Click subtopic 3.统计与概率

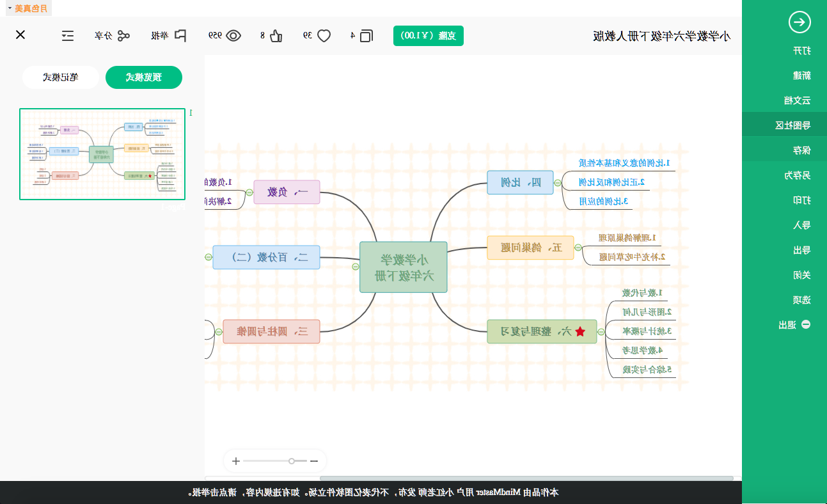[647, 331]
